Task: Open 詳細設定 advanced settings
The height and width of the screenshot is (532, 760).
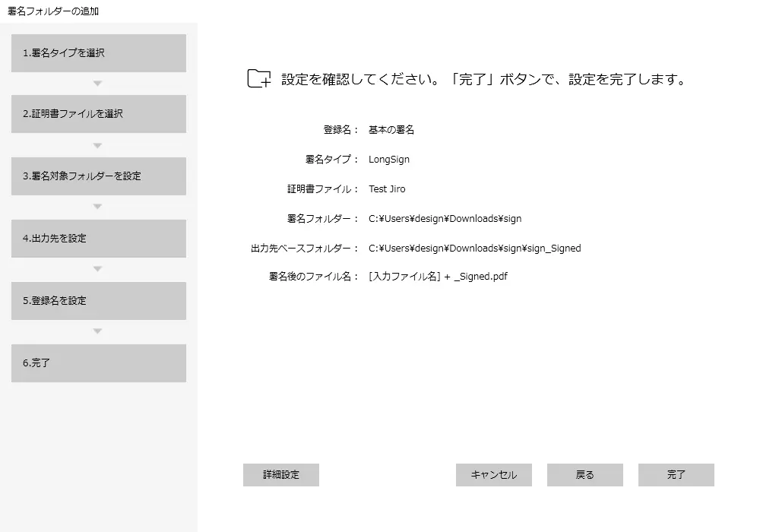Action: click(x=281, y=475)
